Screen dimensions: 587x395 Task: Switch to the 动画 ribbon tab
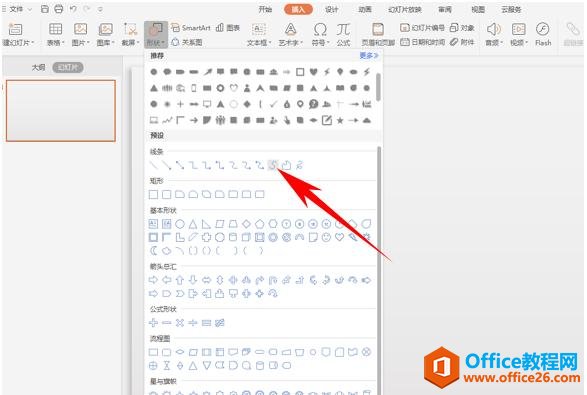[x=365, y=9]
